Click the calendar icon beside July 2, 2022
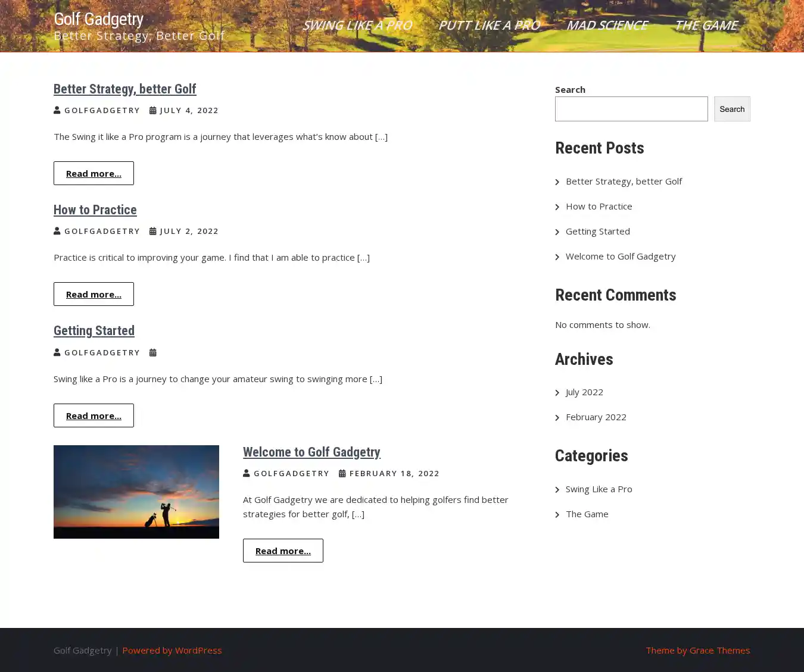This screenshot has width=804, height=672. (x=153, y=231)
